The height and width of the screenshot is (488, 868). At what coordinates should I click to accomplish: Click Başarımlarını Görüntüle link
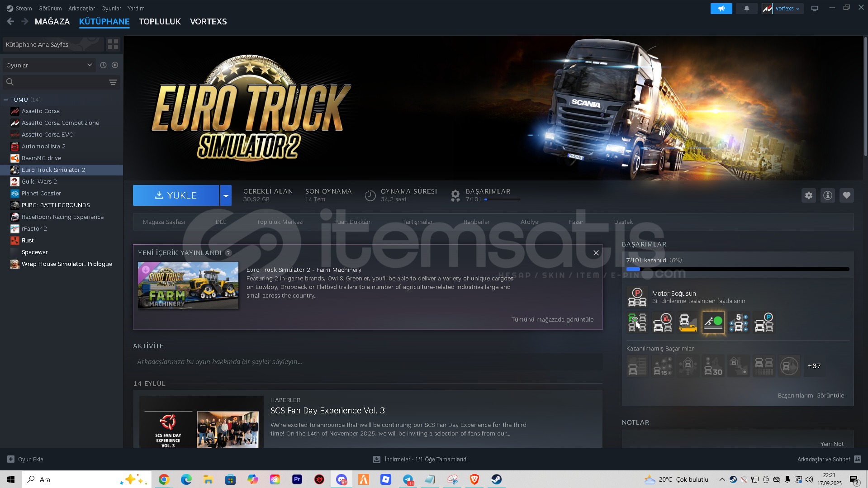(x=811, y=395)
